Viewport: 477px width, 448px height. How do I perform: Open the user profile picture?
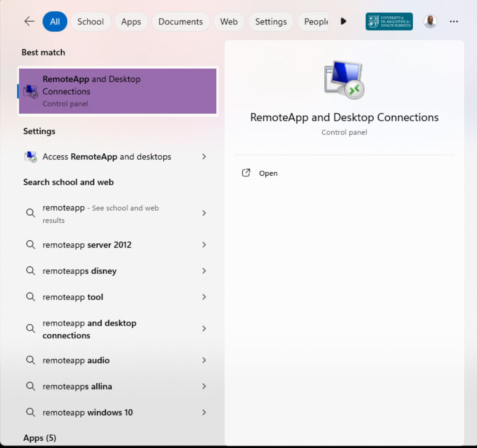[x=430, y=21]
